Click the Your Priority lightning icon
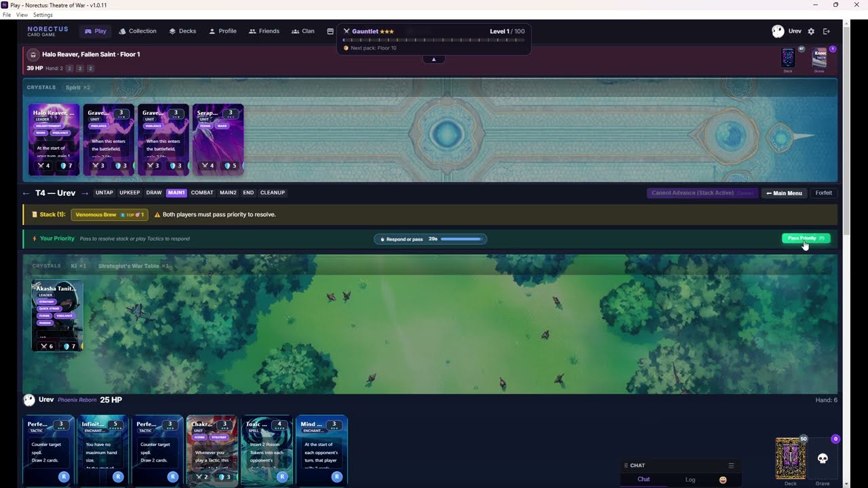The width and height of the screenshot is (868, 488). (x=34, y=239)
